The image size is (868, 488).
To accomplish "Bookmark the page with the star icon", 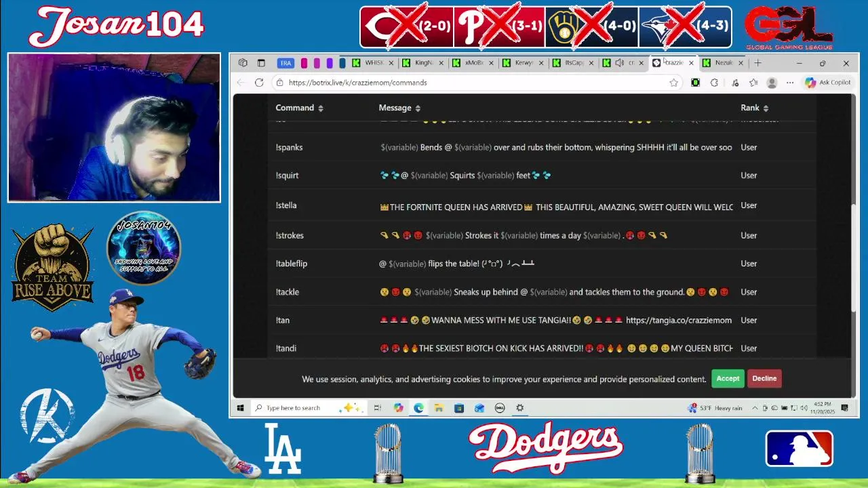I will click(673, 83).
